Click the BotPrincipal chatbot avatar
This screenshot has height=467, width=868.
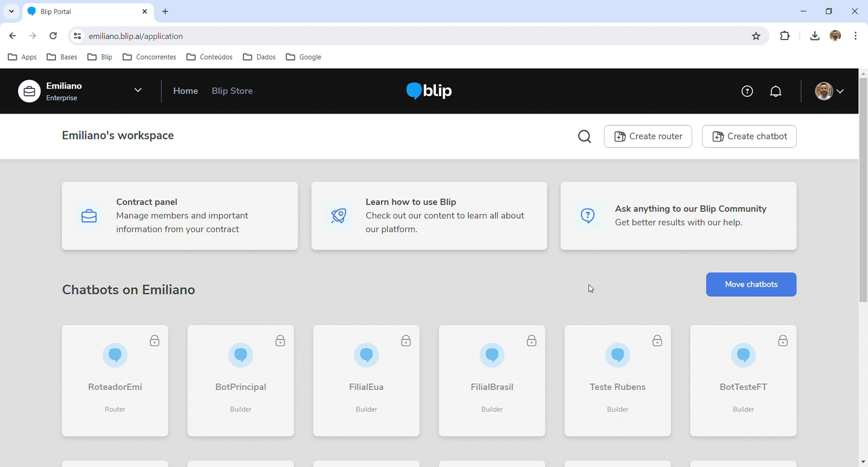241,355
